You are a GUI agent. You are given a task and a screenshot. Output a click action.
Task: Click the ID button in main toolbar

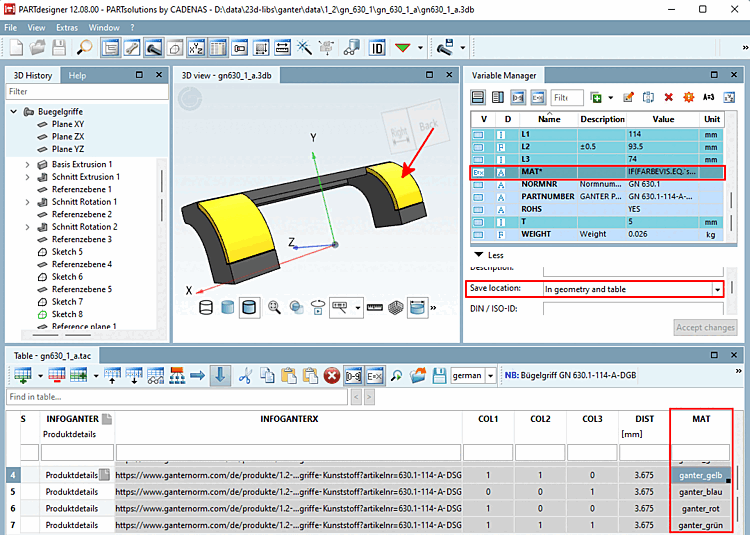[x=376, y=47]
